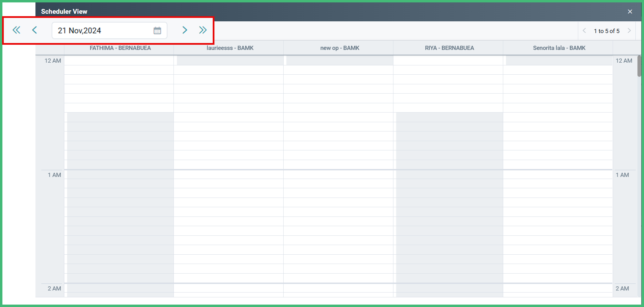Open the calendar date picker icon
The image size is (644, 307).
[157, 31]
